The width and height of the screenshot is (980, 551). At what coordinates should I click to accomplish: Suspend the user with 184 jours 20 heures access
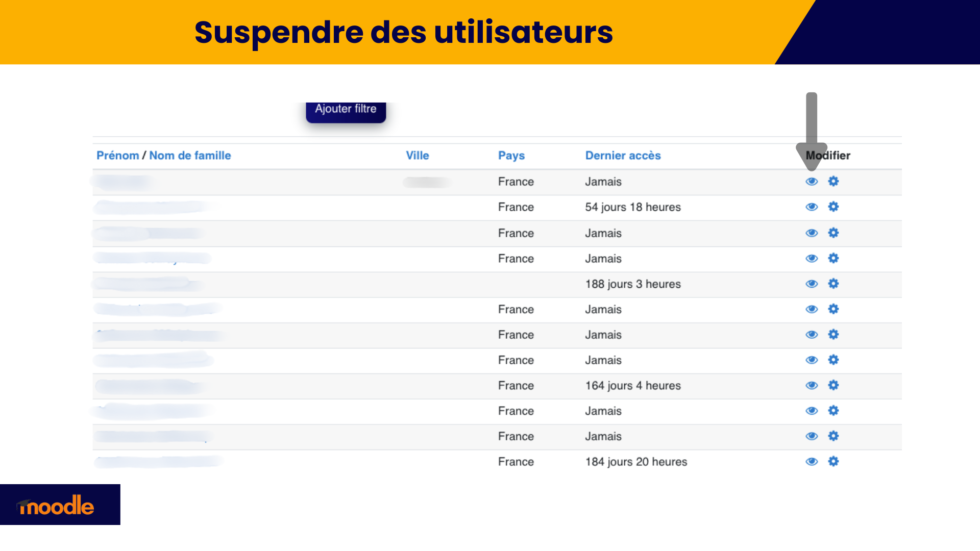click(812, 462)
